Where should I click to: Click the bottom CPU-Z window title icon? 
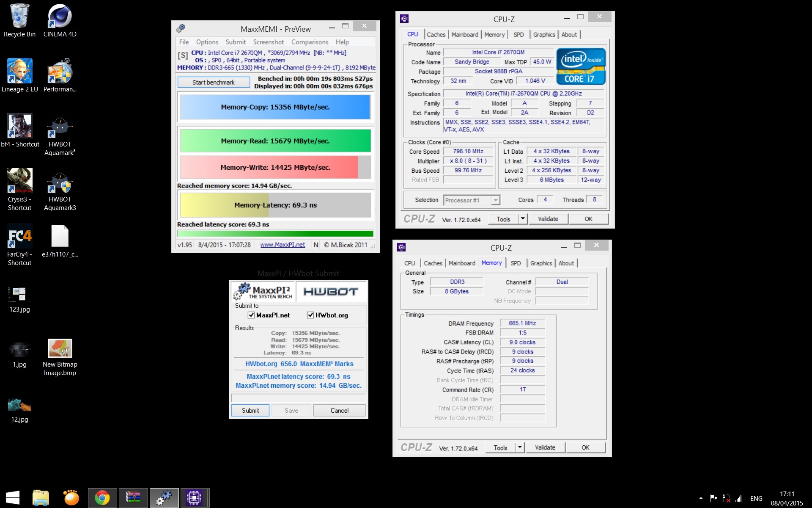coord(402,247)
